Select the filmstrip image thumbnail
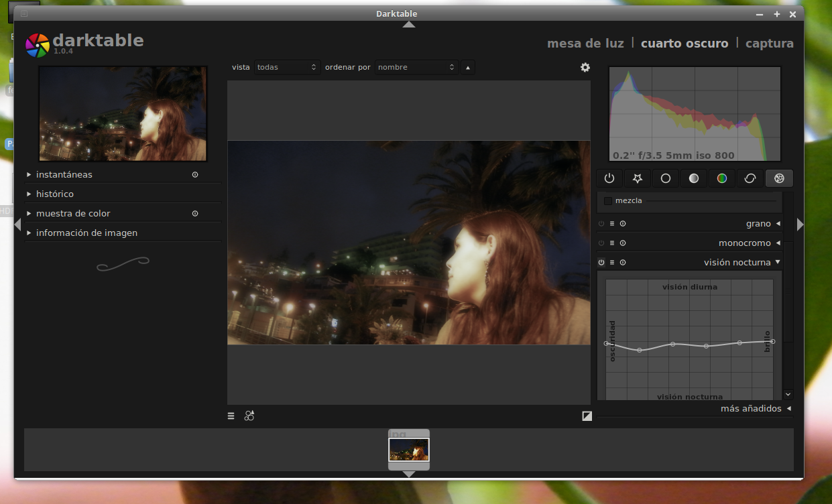832x504 pixels. point(409,450)
